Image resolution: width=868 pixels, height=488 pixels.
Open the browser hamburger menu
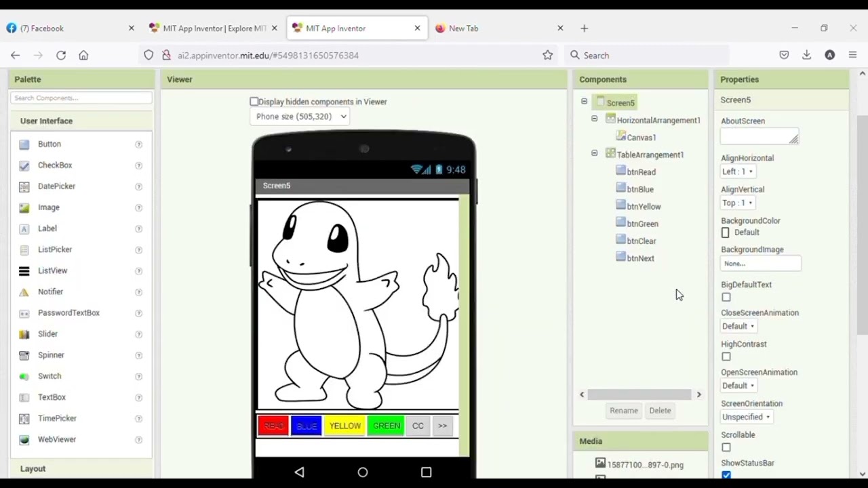(x=852, y=55)
